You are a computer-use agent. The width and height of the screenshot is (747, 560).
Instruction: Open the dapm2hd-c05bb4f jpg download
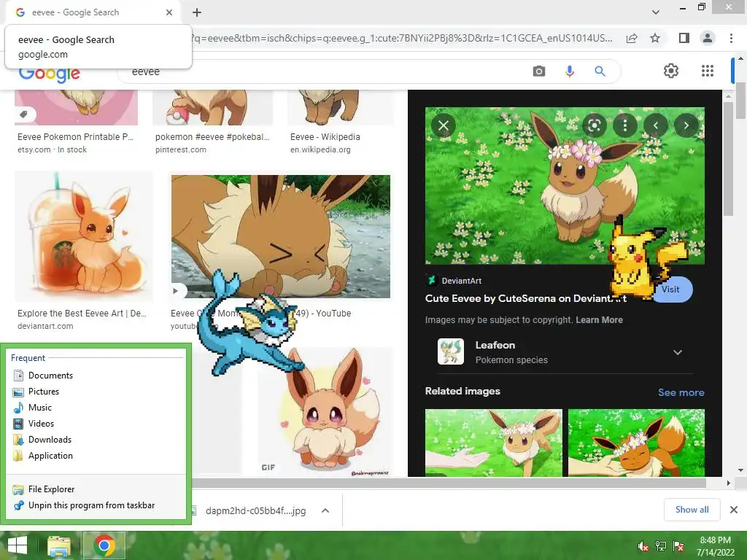click(255, 510)
